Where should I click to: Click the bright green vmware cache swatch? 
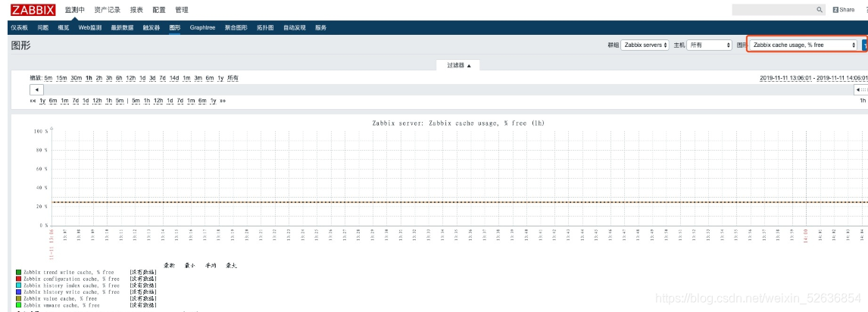(18, 305)
